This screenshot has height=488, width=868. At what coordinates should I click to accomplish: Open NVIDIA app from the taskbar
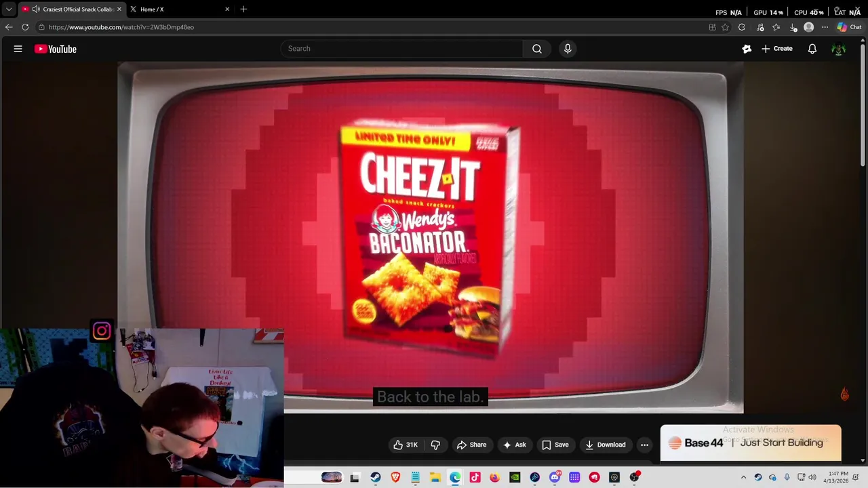point(515,477)
